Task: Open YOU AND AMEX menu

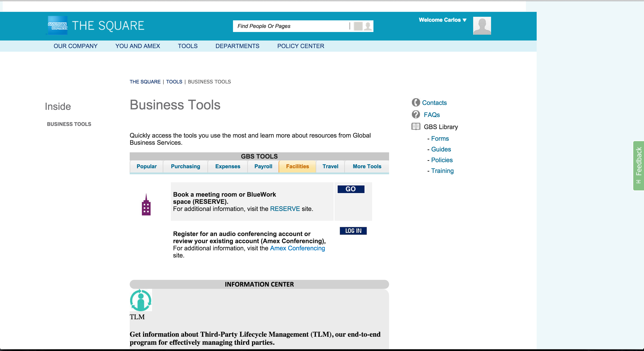Action: point(138,46)
